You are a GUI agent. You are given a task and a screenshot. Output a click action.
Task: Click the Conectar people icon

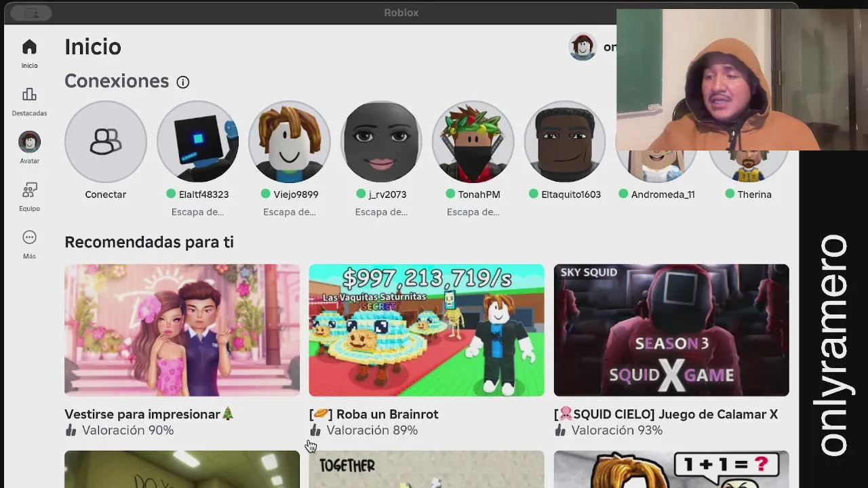106,142
